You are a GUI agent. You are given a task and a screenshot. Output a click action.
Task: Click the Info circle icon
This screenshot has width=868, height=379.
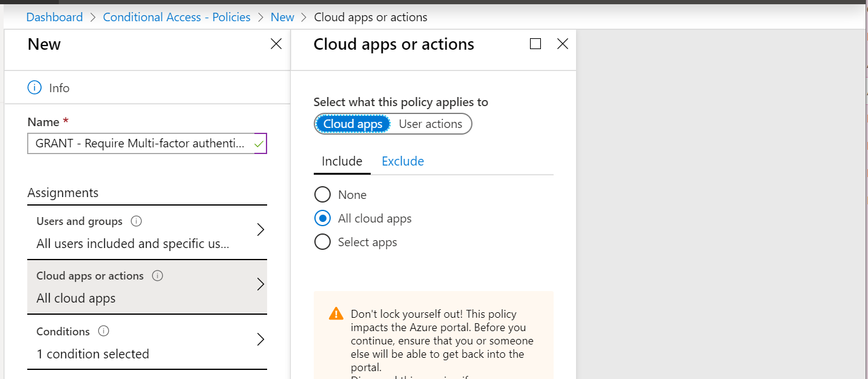(x=35, y=88)
